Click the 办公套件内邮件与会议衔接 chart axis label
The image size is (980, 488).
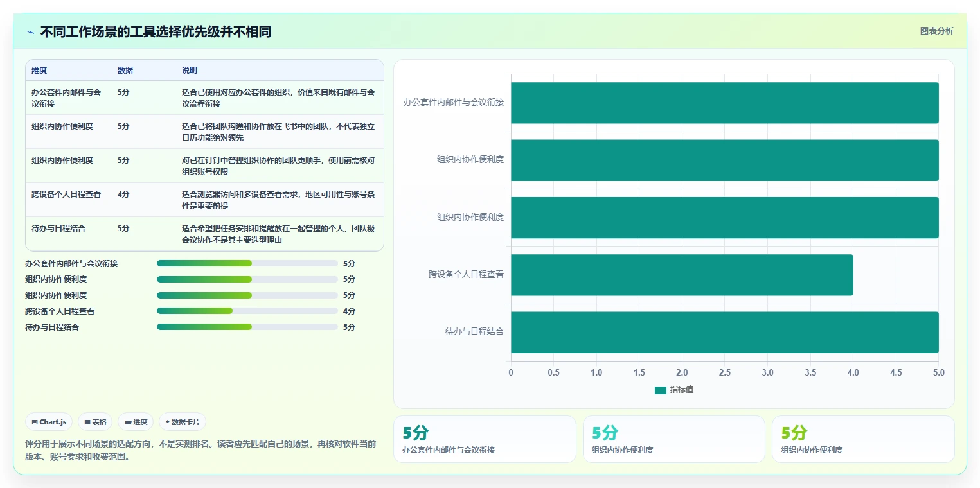point(454,102)
